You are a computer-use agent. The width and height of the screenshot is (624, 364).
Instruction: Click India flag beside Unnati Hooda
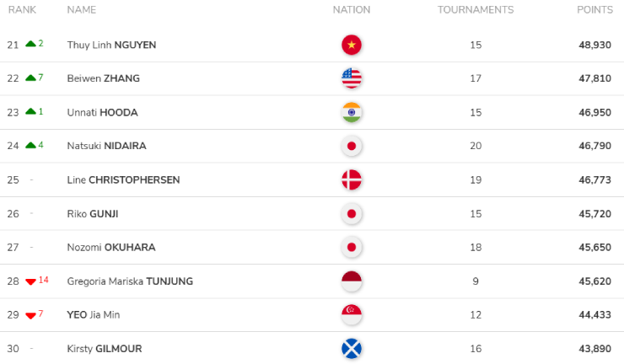click(x=352, y=112)
